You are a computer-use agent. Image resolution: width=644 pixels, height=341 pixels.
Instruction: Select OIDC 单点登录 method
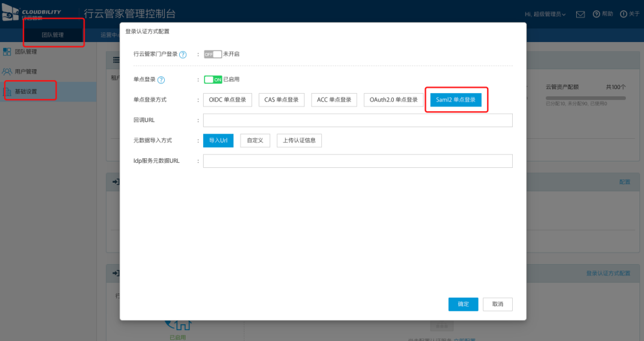(228, 99)
